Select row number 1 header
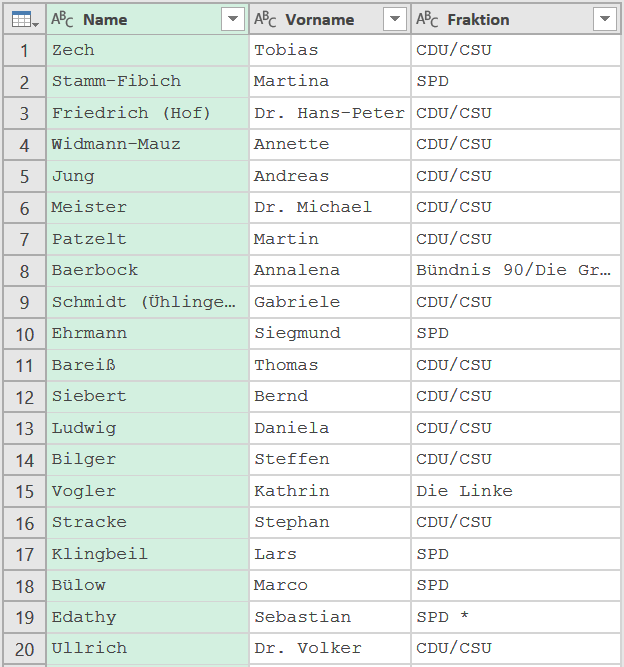 (25, 51)
